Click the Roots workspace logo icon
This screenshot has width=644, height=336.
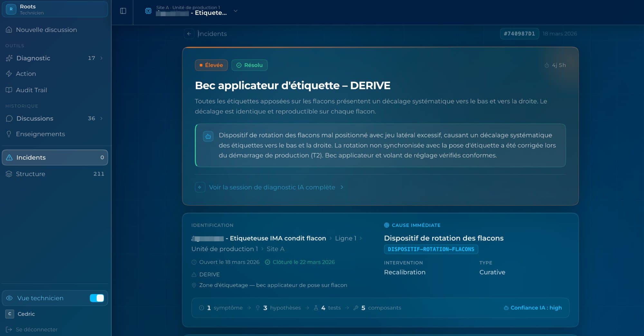click(x=11, y=9)
